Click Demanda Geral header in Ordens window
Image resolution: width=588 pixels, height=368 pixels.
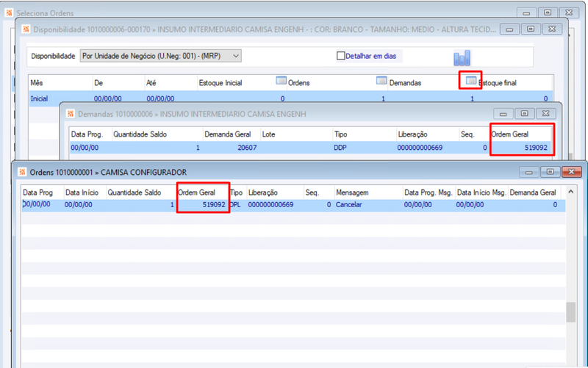pos(534,192)
